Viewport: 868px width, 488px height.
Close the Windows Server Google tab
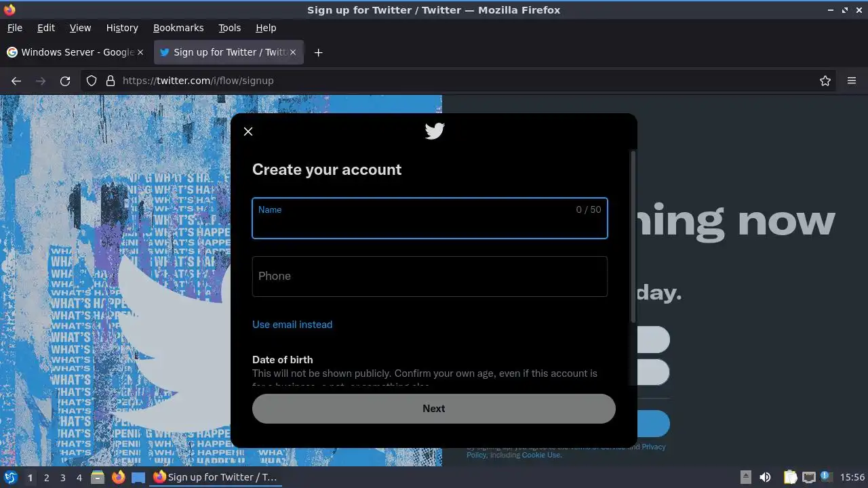140,52
